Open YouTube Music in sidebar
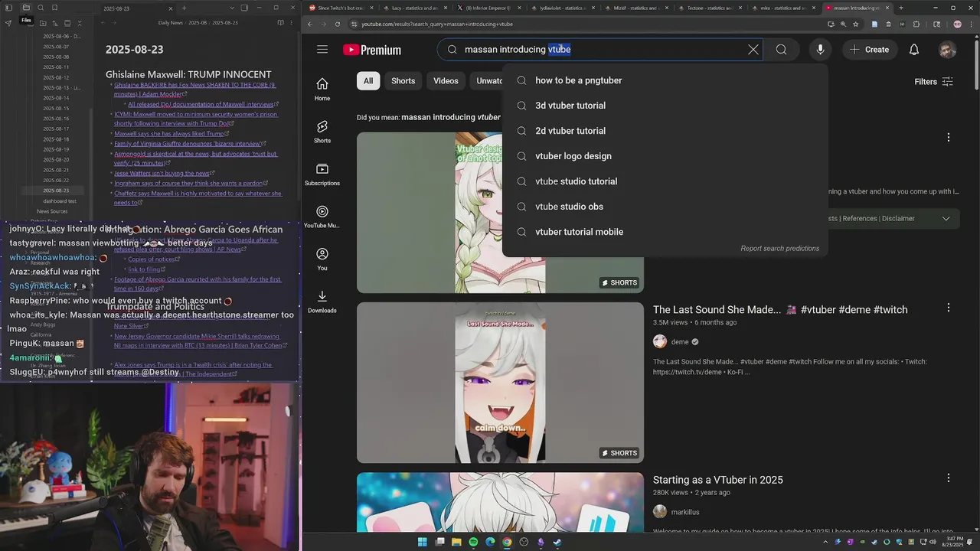 pos(322,217)
